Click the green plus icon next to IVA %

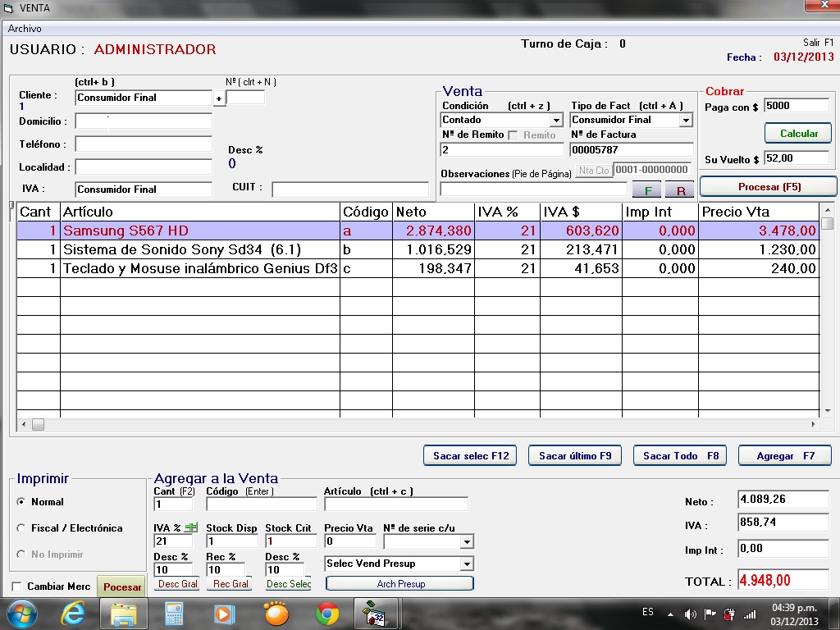tap(190, 527)
